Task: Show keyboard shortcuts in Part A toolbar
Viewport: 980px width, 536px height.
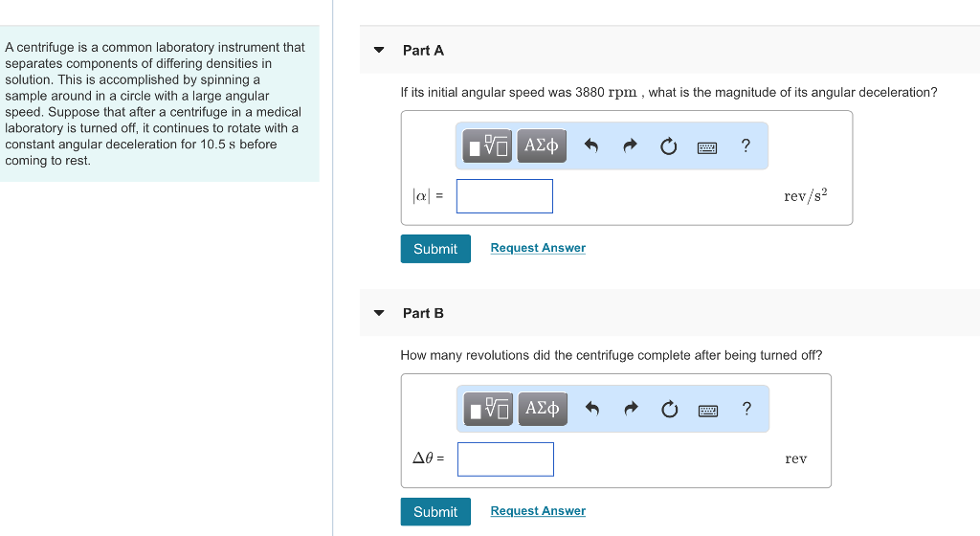Action: tap(706, 146)
